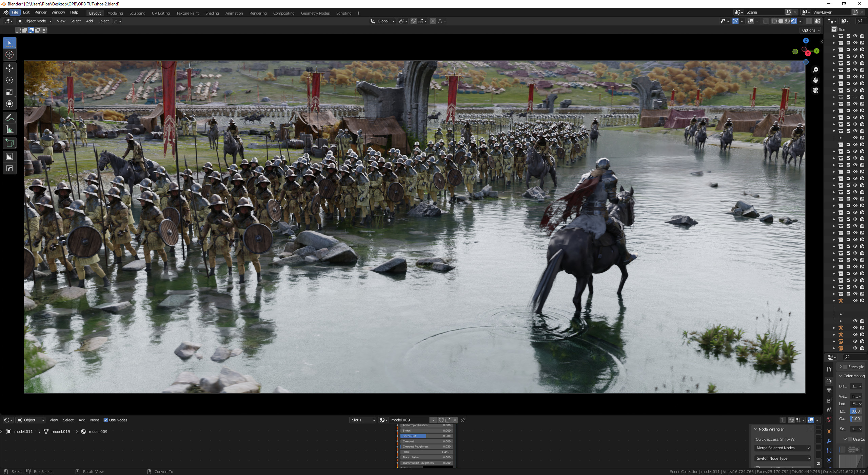Screen dimensions: 868x475
Task: Click the zoom magnifier viewport gizmo
Action: click(815, 70)
